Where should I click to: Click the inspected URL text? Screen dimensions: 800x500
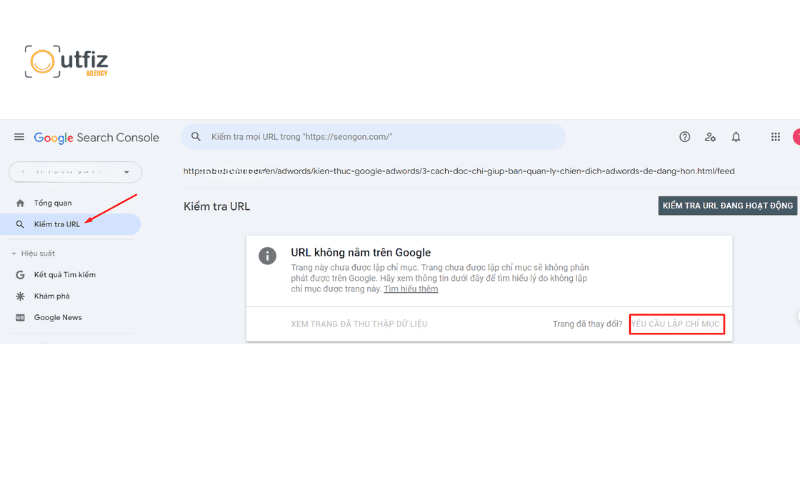click(x=459, y=171)
